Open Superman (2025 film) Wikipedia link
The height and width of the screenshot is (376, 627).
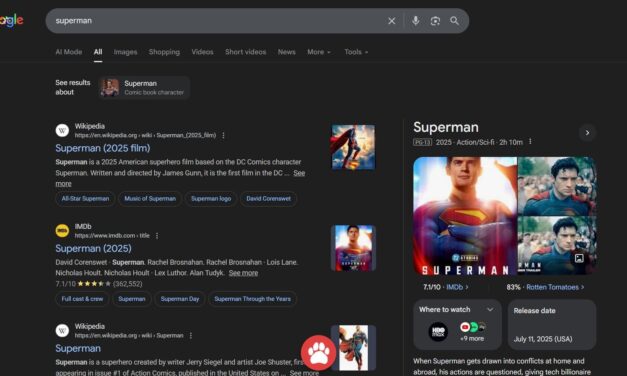103,148
